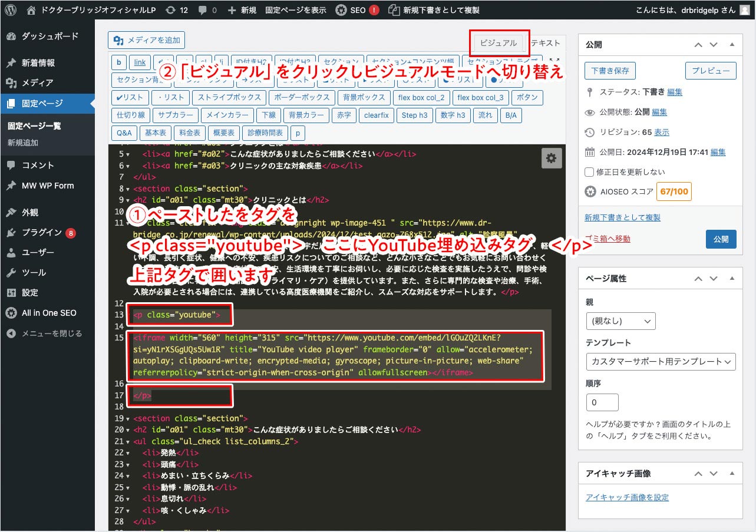Insert 診療時間表 quicktag
756x532 pixels.
click(265, 133)
